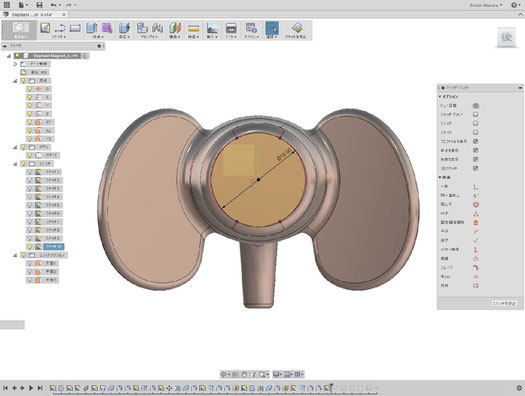Apply the Fix/Unfix constraint icon
The width and height of the screenshot is (525, 396).
(476, 223)
